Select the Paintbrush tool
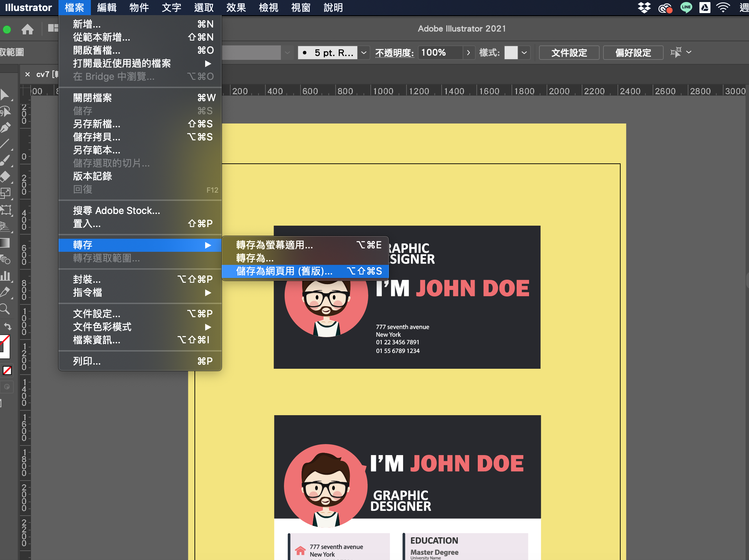The height and width of the screenshot is (560, 749). tap(6, 160)
